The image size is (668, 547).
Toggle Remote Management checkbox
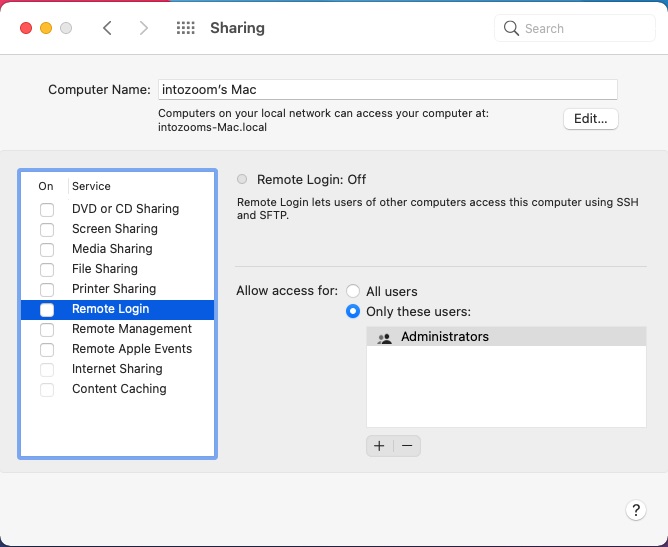47,330
